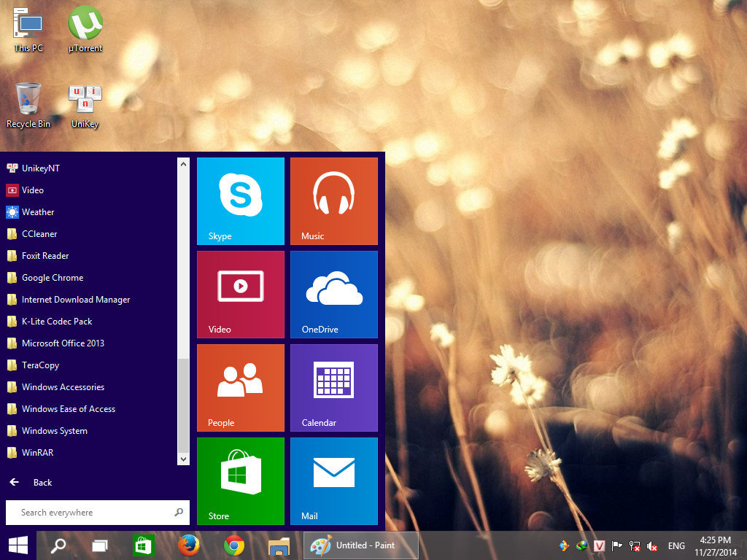
Task: Open the Music tile
Action: tap(334, 201)
